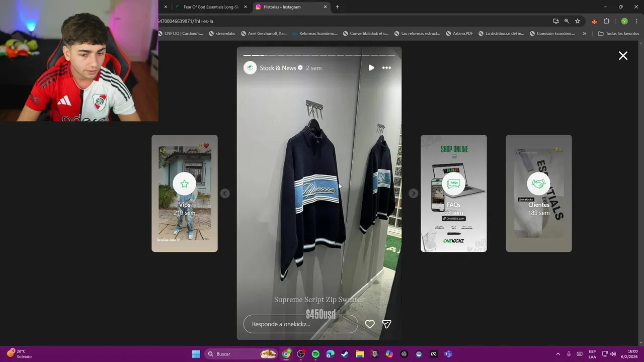
Task: Bookmark this page with the star icon
Action: 578,21
